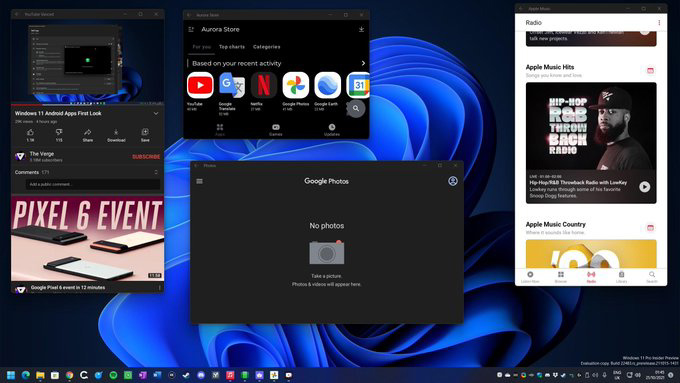Click the Add a public comment field
Viewport: 680px width, 383px height.
(x=92, y=184)
